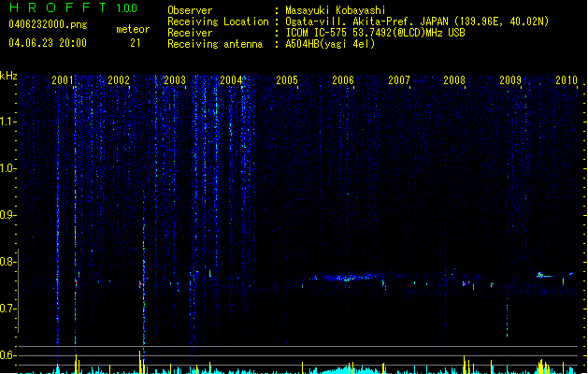Click the 0.8 frequency axis label
Screen dimensions: 588x374
(x=7, y=262)
